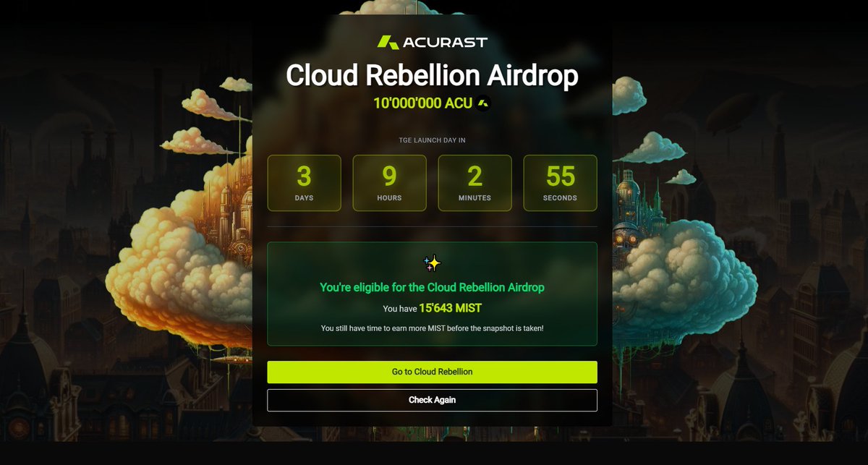This screenshot has width=868, height=465.
Task: Click the orange cloud city illustration
Action: 181,246
